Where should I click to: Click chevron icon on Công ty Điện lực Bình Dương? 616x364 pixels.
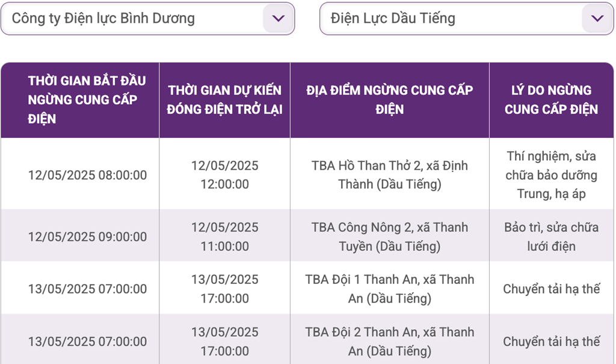coord(278,19)
